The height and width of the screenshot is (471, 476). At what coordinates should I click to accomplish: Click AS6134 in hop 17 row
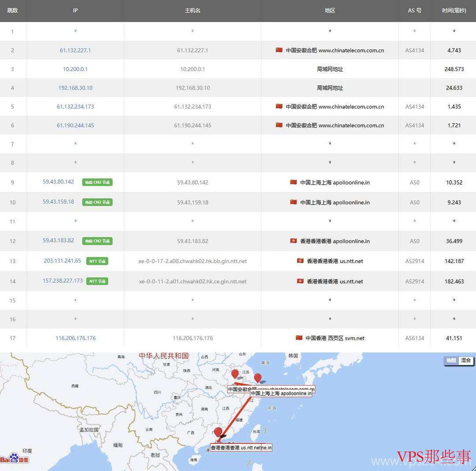pyautogui.click(x=414, y=338)
